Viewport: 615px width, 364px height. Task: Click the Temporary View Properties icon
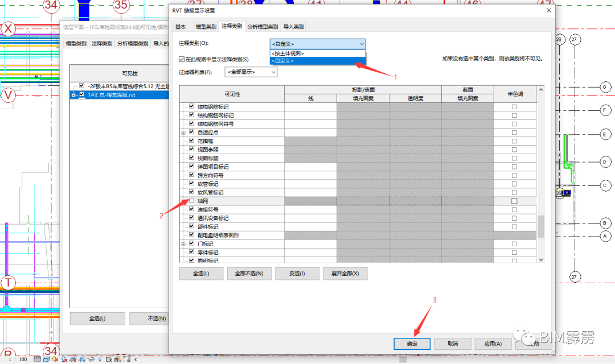pos(109,359)
